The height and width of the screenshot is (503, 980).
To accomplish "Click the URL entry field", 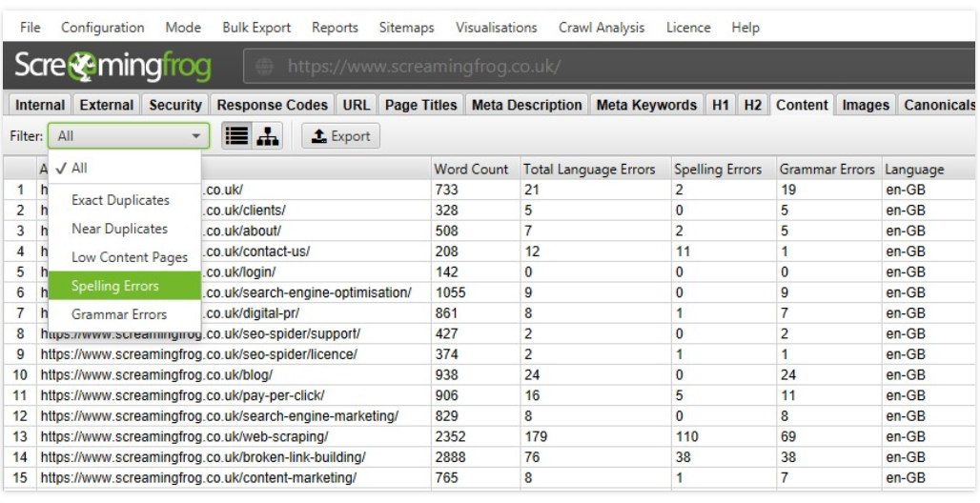I will tap(611, 67).
